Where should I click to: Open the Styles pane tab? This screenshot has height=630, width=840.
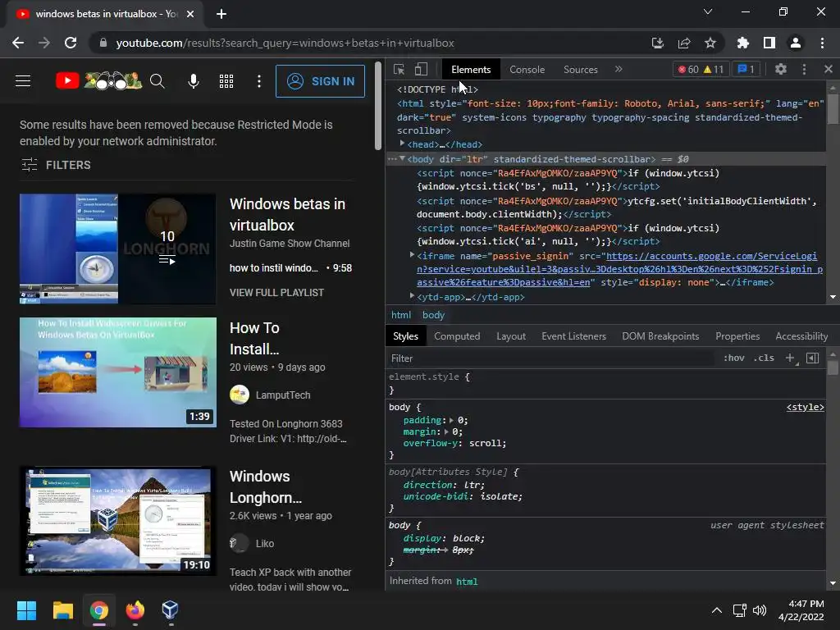click(405, 336)
